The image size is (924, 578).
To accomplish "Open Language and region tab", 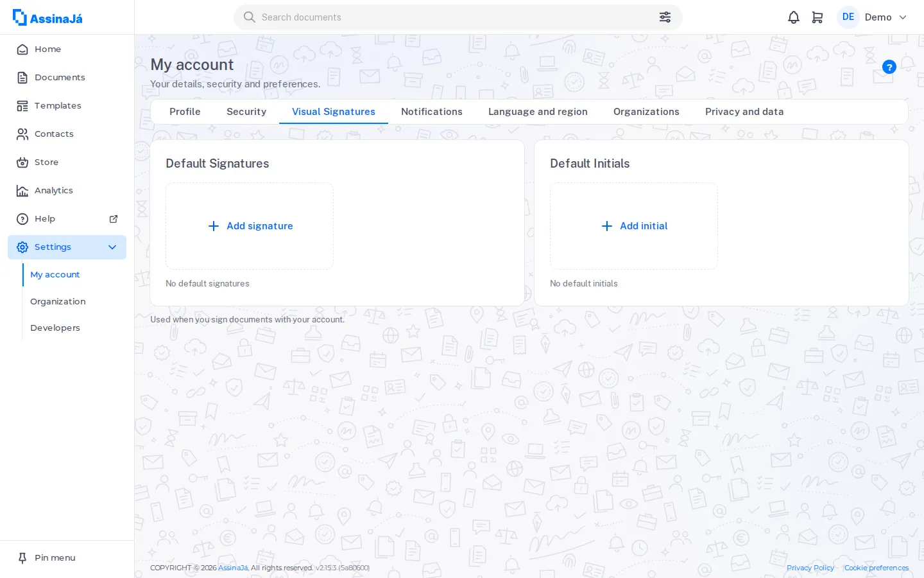I will [538, 112].
